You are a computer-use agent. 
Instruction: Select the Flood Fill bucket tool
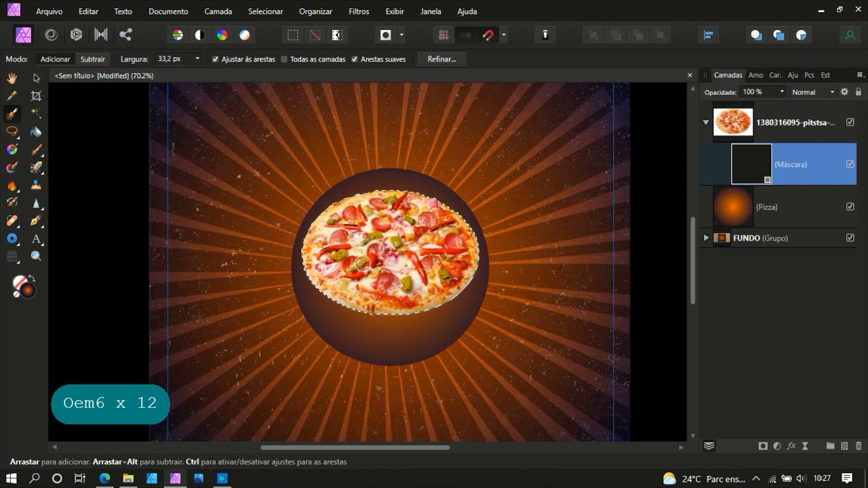36,131
